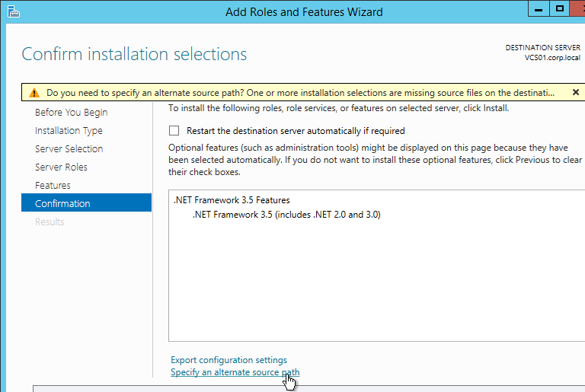
Task: Close the wizard with the red button
Action: 578,9
